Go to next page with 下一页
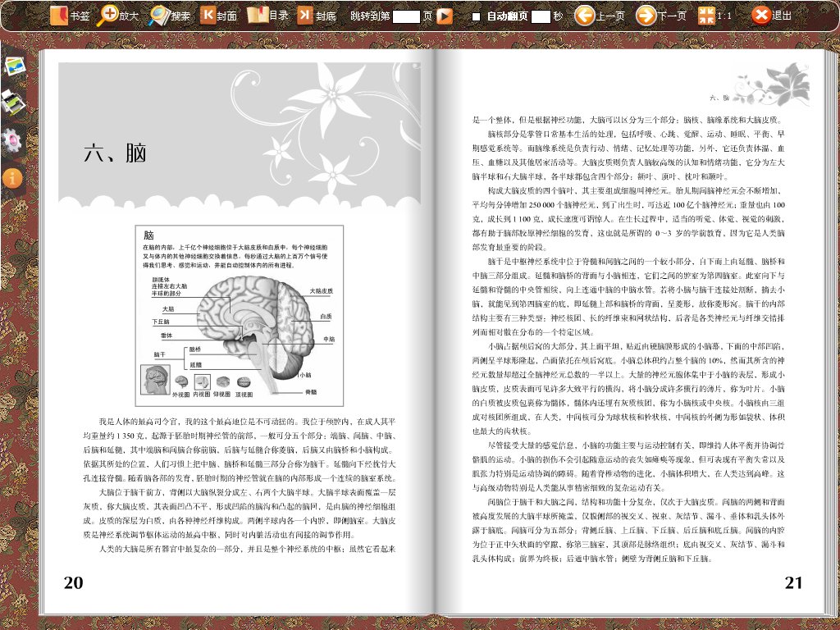The image size is (840, 630). 660,16
